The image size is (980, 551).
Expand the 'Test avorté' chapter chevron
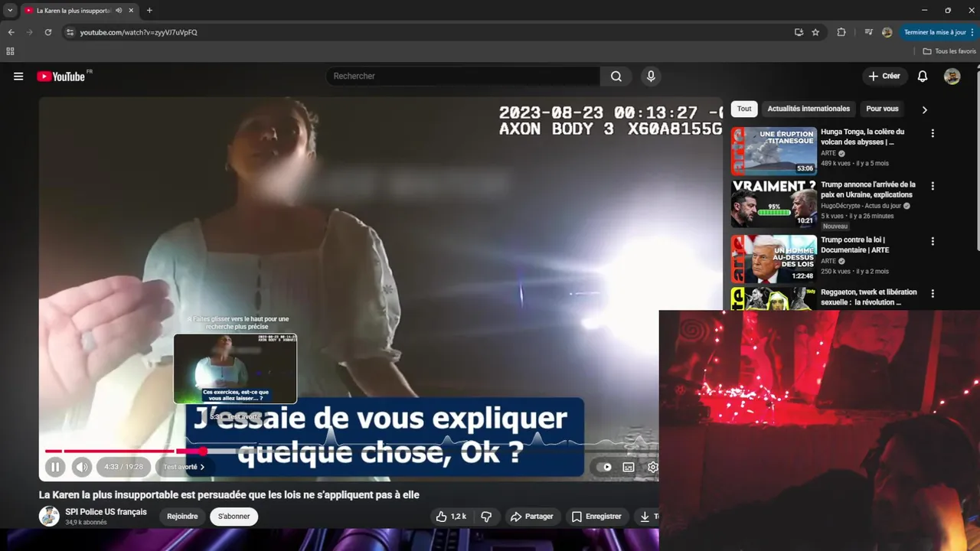point(202,467)
